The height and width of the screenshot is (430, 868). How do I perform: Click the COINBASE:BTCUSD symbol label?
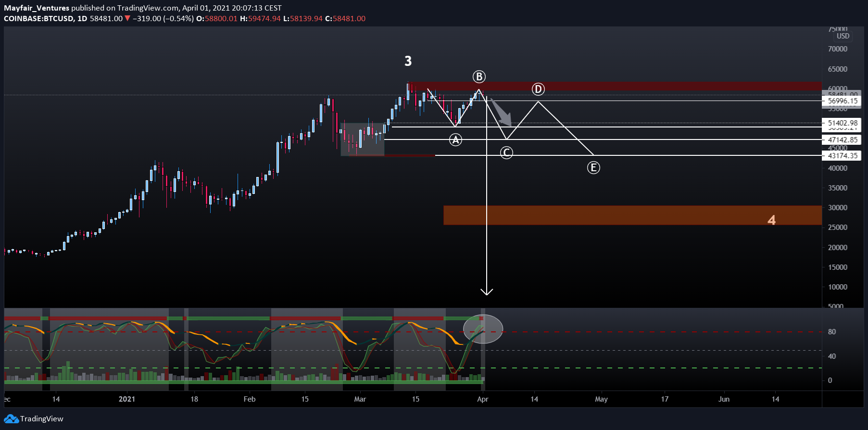39,18
